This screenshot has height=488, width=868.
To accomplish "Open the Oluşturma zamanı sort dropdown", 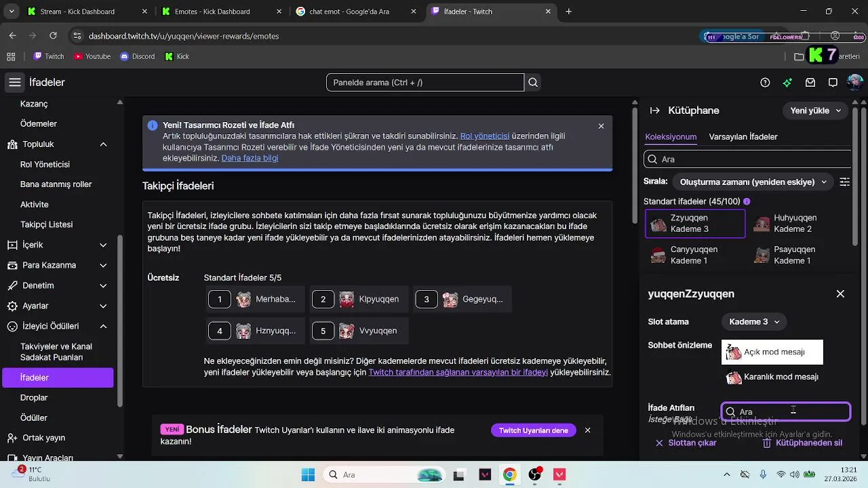I will coord(753,182).
